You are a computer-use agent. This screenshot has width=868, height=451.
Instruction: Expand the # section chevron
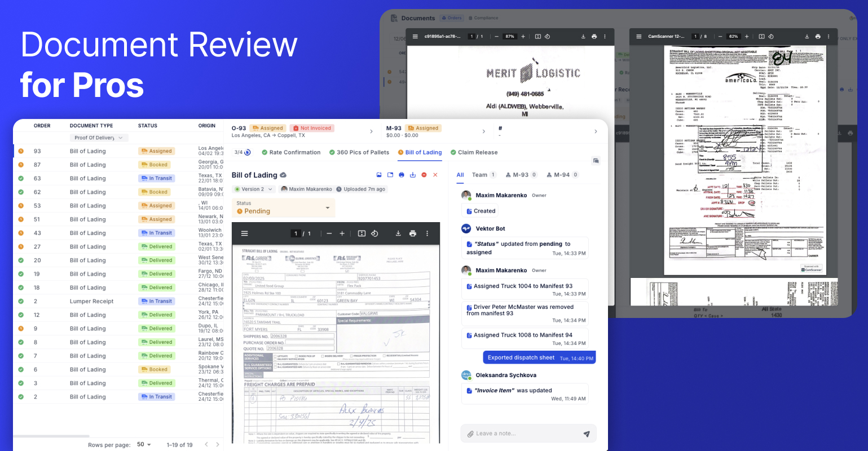pyautogui.click(x=596, y=131)
